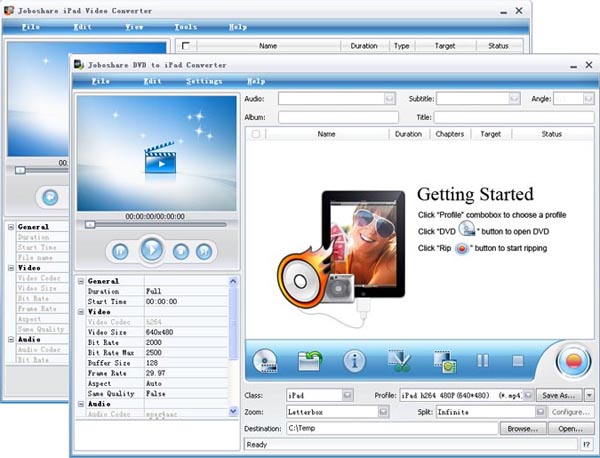
Task: Open File menu in iPad Video Converter
Action: 31,27
